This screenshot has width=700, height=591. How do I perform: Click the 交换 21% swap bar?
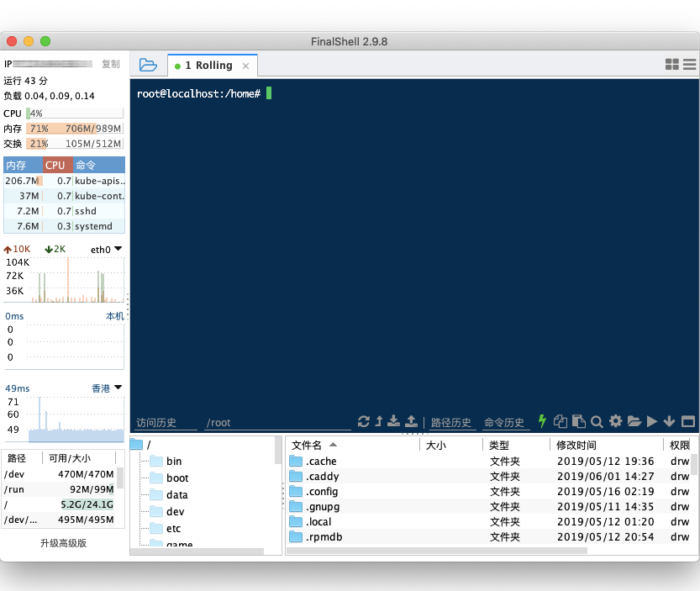(75, 144)
